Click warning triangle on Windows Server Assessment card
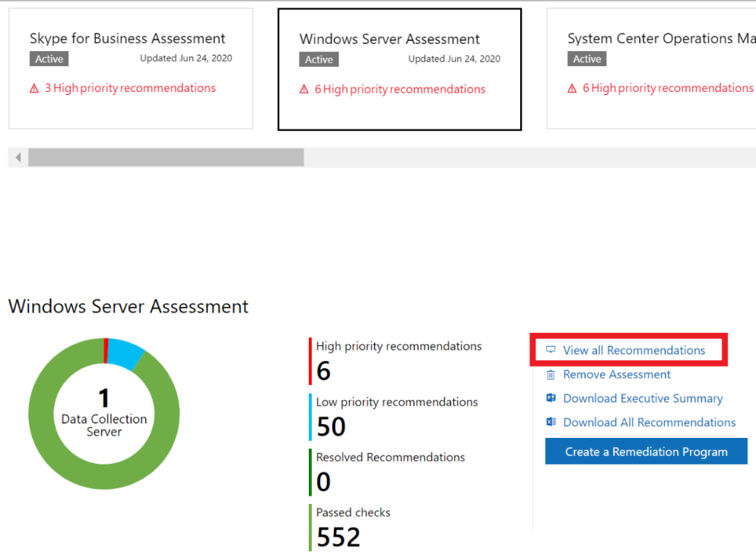Viewport: 756px width, 558px height. click(x=303, y=89)
